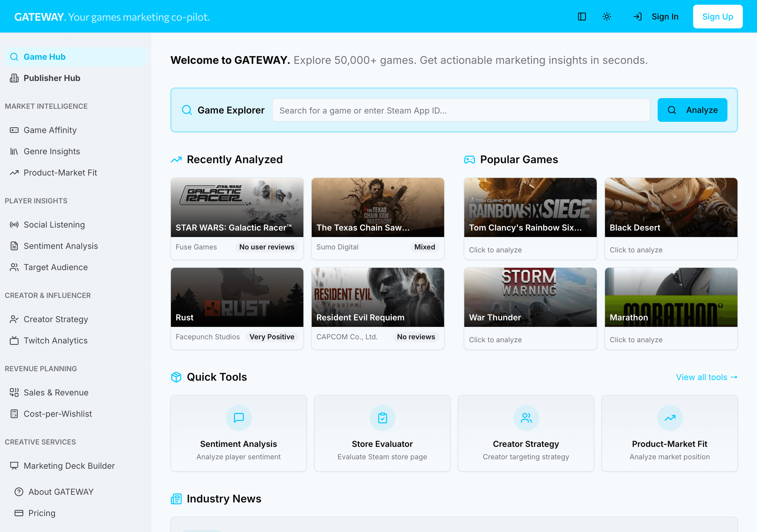Image resolution: width=757 pixels, height=532 pixels.
Task: Toggle the sidebar panel icon in header
Action: (x=582, y=17)
